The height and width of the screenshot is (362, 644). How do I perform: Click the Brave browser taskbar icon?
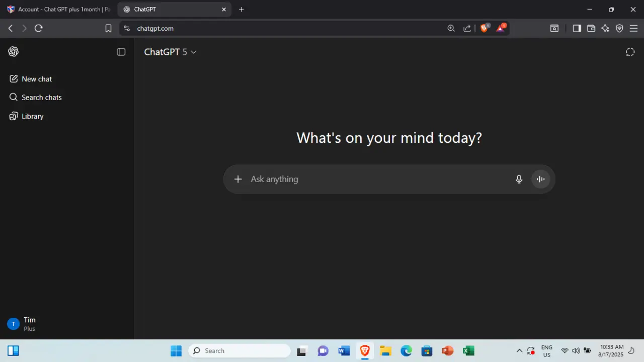click(x=365, y=351)
